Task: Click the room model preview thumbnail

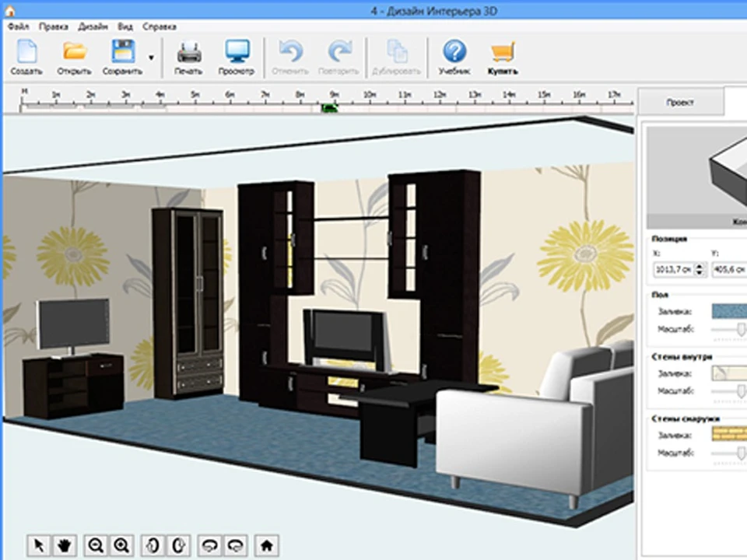Action: 697,177
